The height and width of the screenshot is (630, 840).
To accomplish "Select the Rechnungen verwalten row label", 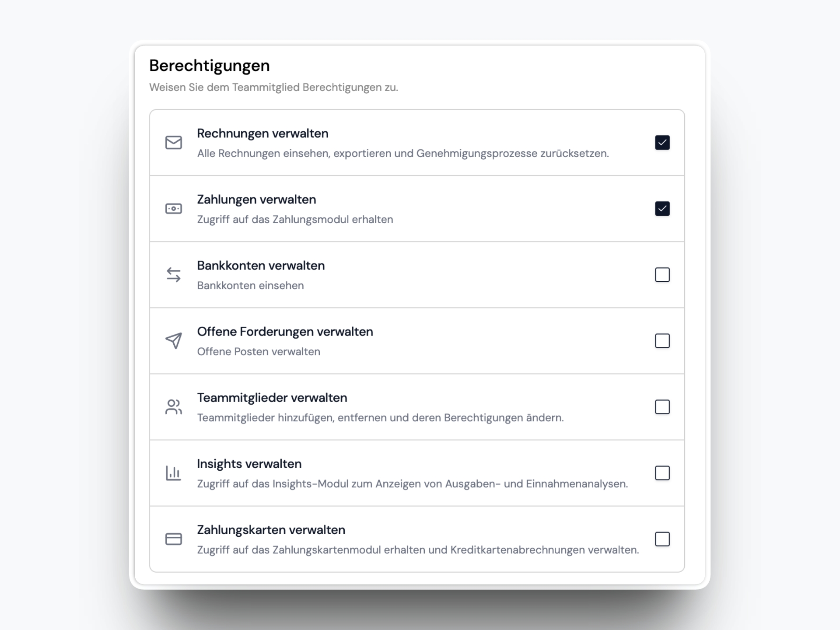I will tap(262, 133).
